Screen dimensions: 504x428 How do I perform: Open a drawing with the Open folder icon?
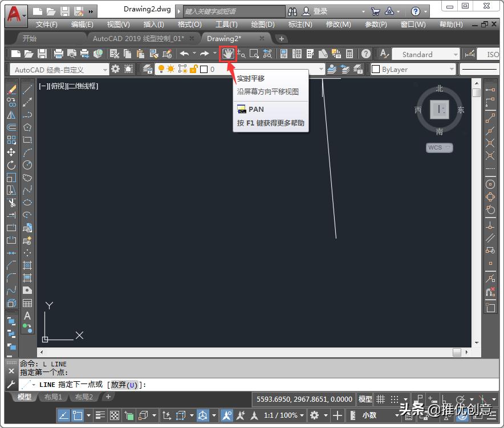coord(28,54)
